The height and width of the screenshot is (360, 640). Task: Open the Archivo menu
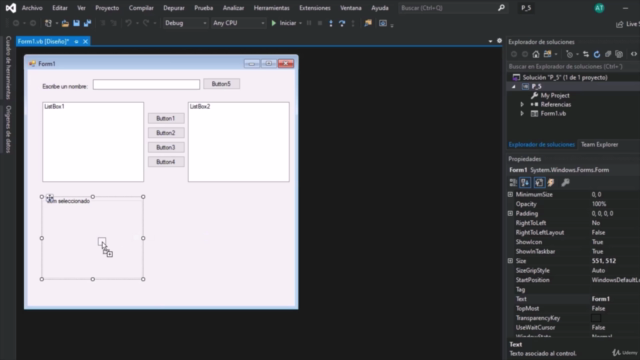(32, 8)
